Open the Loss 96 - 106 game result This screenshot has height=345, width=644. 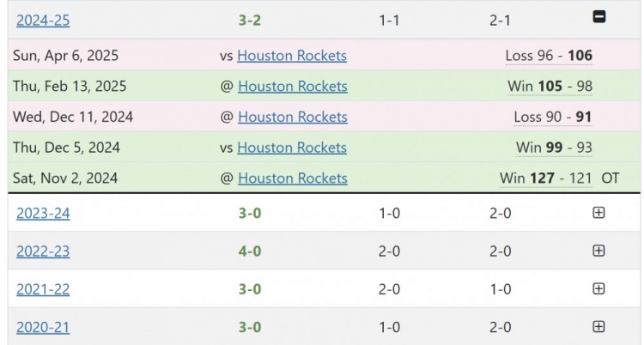click(549, 56)
